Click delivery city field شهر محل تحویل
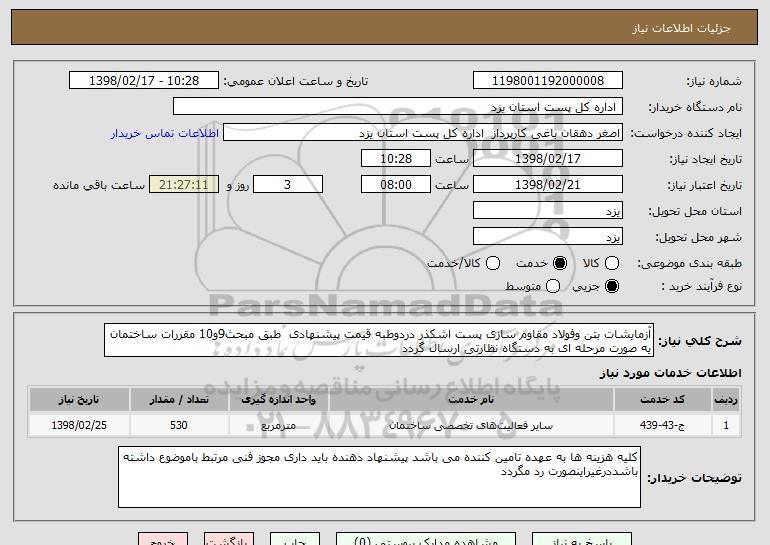The width and height of the screenshot is (770, 545). coord(548,237)
